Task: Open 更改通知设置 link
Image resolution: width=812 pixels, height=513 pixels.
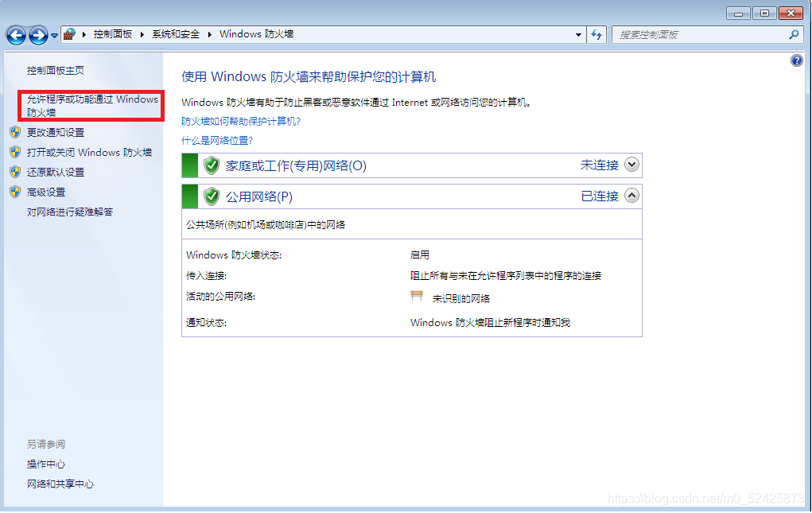Action: tap(56, 133)
